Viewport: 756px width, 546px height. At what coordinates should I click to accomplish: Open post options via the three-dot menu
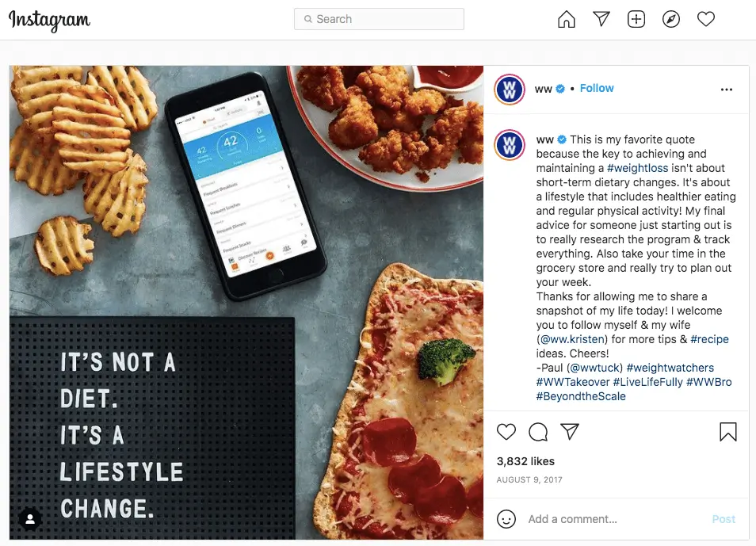727,90
